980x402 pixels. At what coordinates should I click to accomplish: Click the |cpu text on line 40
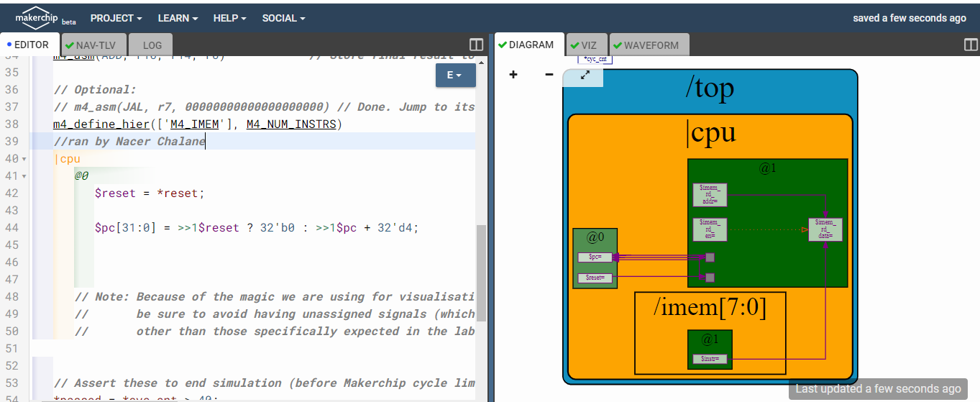pyautogui.click(x=68, y=159)
